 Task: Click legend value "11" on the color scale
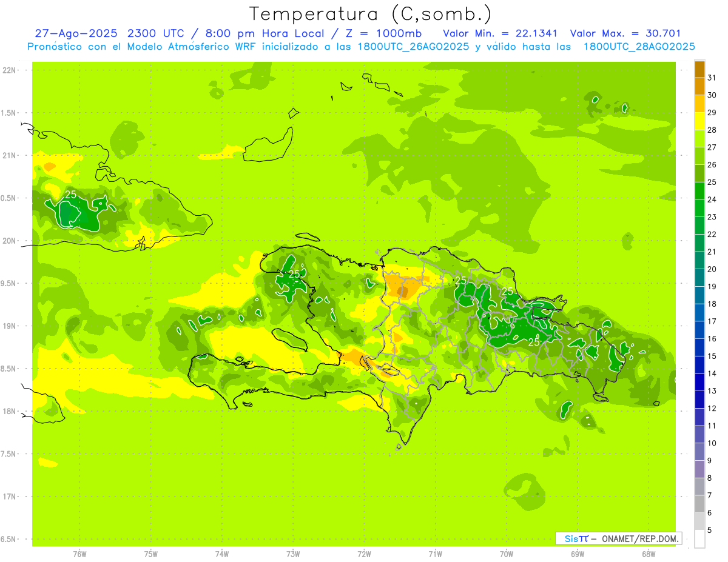click(x=712, y=426)
